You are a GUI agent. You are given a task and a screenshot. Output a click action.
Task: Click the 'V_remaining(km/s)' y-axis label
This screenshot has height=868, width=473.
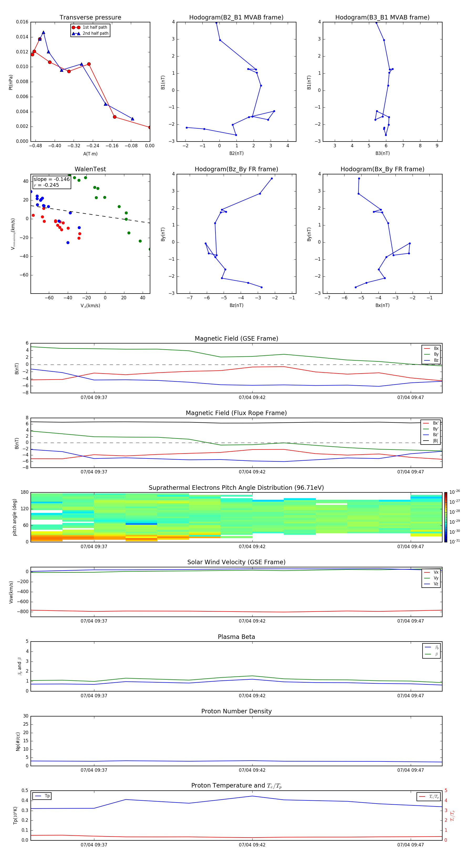pos(13,234)
